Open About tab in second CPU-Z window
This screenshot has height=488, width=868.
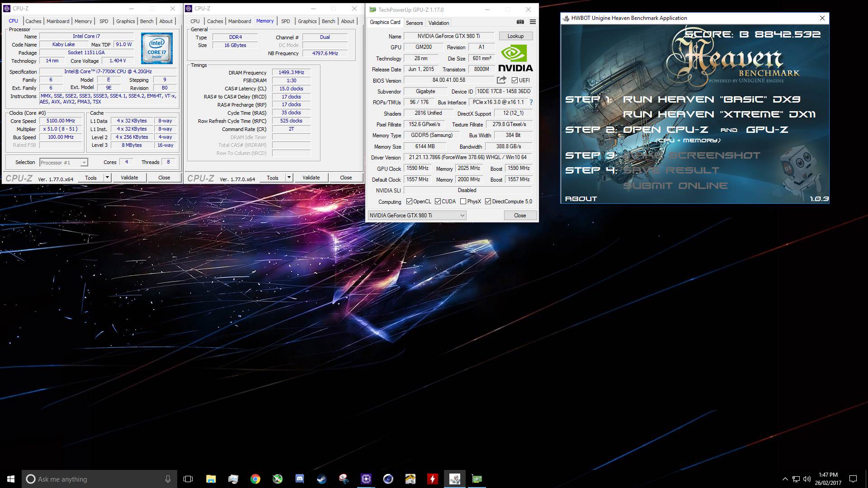348,21
